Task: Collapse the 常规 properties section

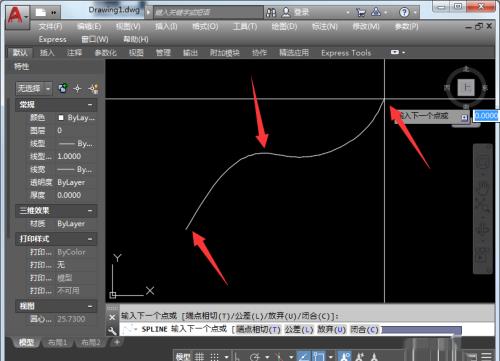Action: (90, 105)
